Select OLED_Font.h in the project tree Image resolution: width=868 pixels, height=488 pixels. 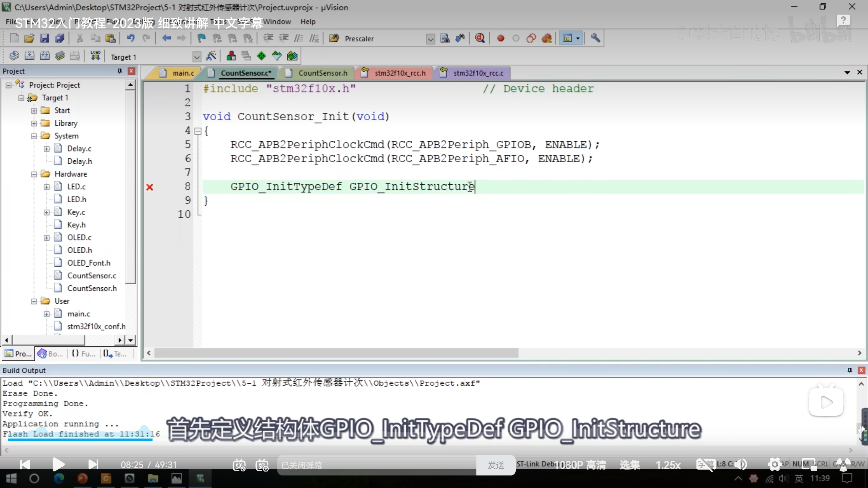click(88, 263)
